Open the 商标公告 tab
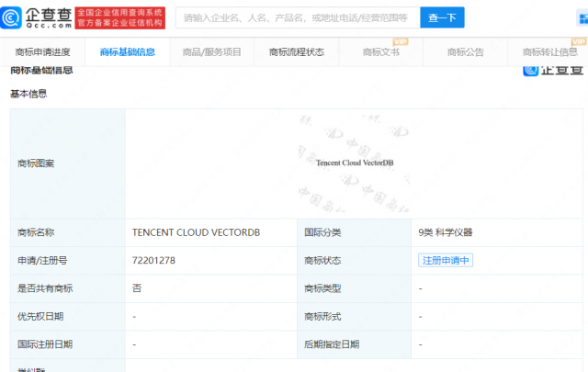This screenshot has height=372, width=588. [466, 52]
